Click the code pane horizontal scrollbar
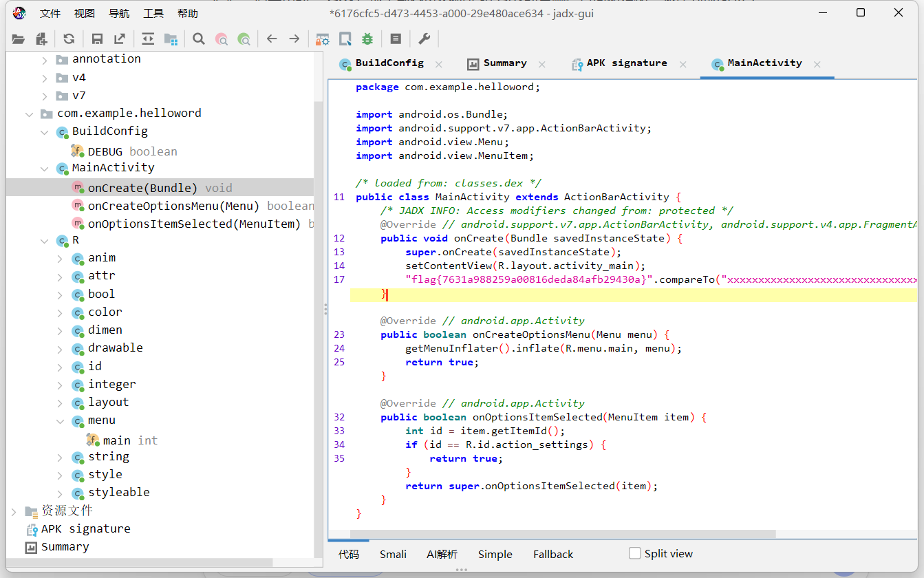This screenshot has height=578, width=924. 563,534
